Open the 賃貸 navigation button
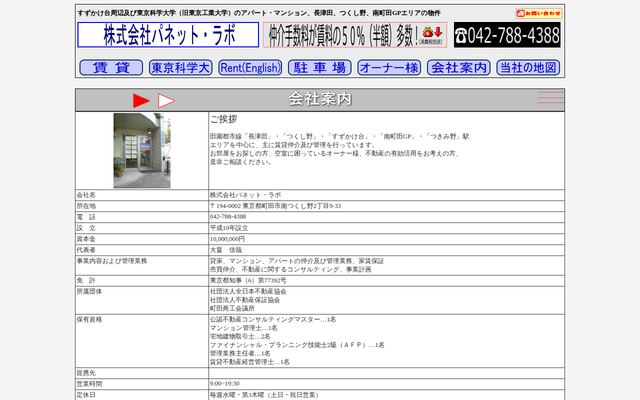 pos(111,67)
